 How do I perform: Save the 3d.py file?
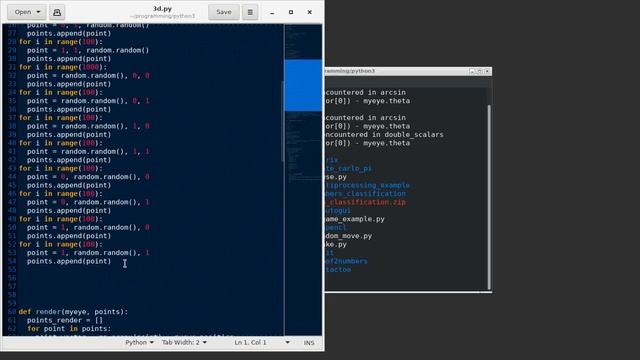coord(224,12)
